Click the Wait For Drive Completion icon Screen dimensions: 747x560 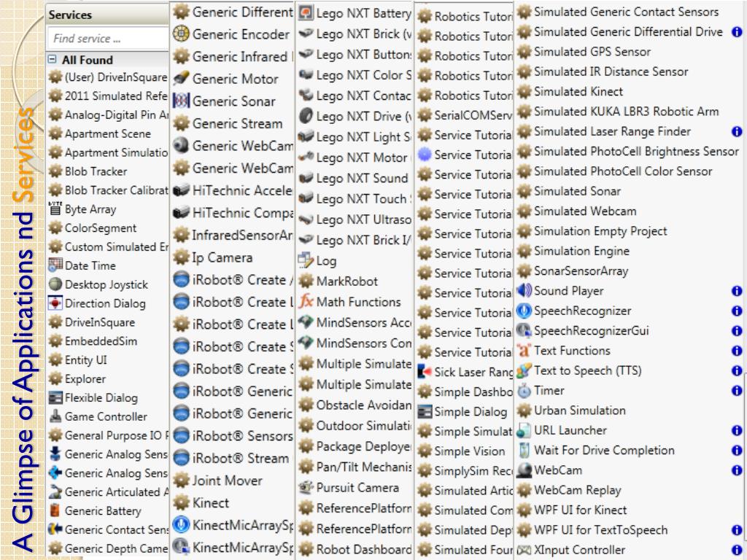pos(524,450)
